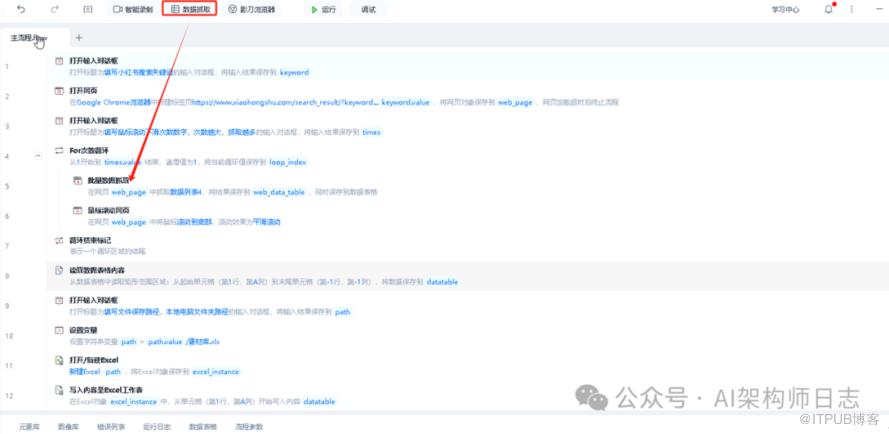Click the 数据抓取 data capture button
This screenshot has width=889, height=434.
[189, 9]
